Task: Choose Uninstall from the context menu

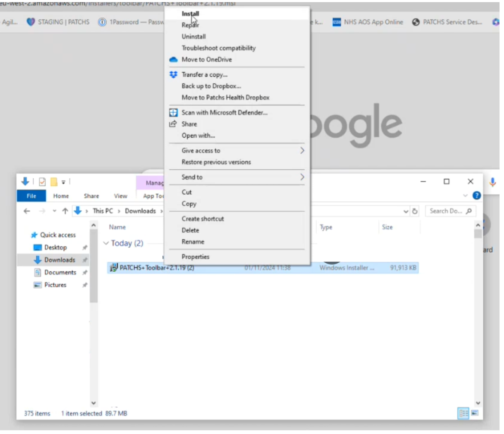Action: [x=193, y=37]
